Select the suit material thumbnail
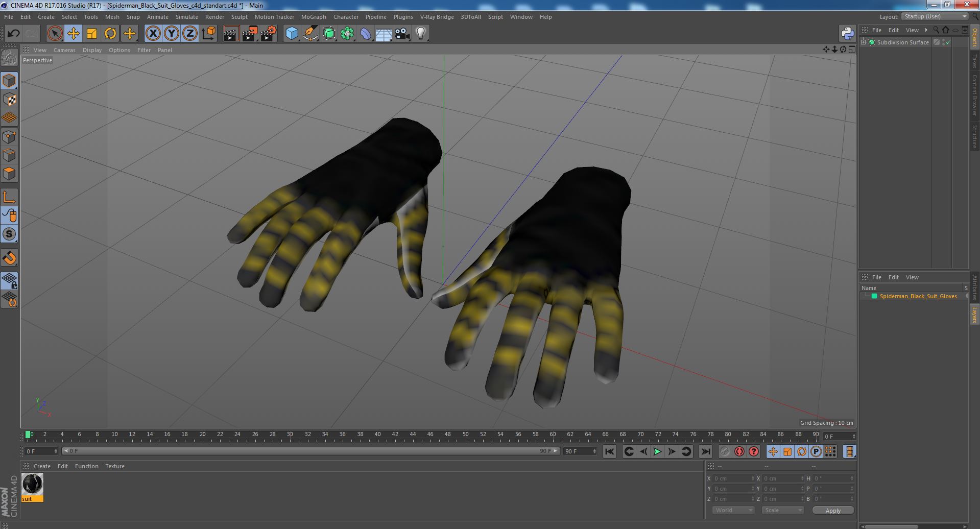 pyautogui.click(x=32, y=484)
